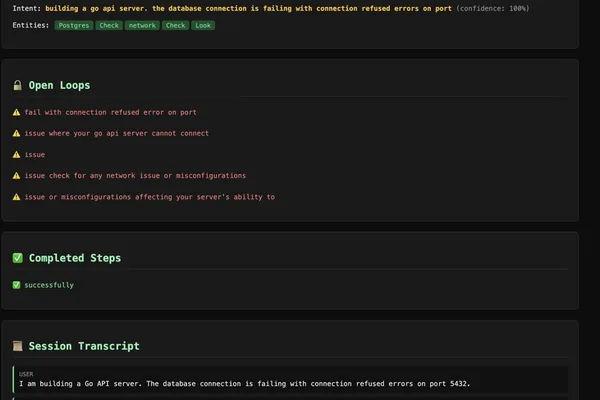Open the loop 'issue or misconfigurations affecting your server's'
600x400 pixels.
tap(150, 197)
